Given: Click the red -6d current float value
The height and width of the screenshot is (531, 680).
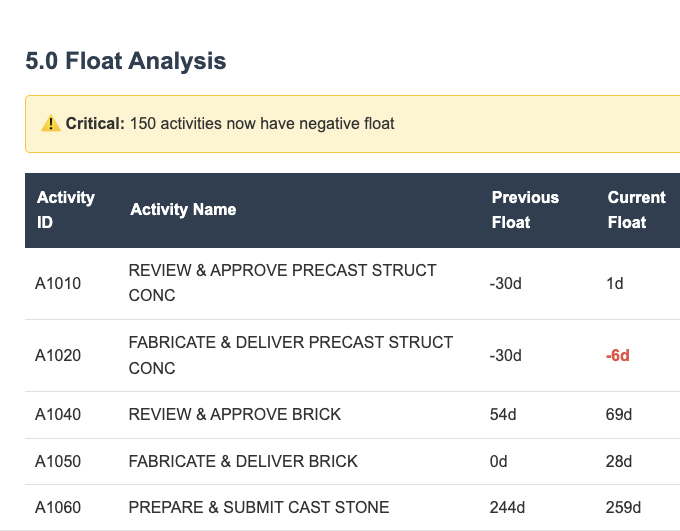Looking at the screenshot, I should pyautogui.click(x=618, y=355).
